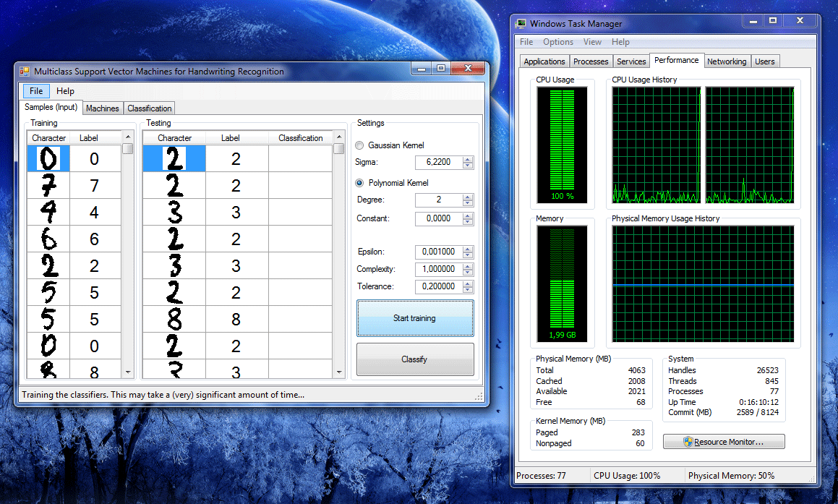Open the File menu in SVM application
Viewport: 838px width, 504px height.
click(36, 91)
